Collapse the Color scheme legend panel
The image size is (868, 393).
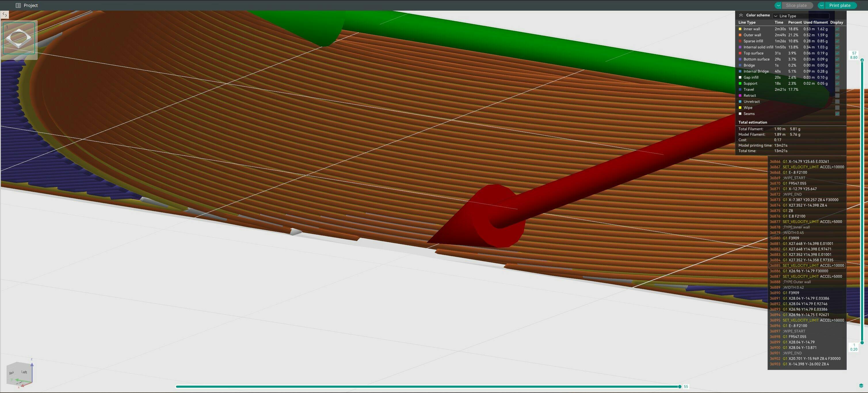coord(741,15)
